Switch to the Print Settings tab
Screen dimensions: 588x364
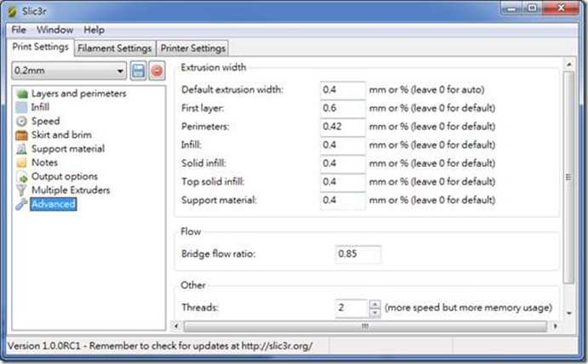click(41, 47)
